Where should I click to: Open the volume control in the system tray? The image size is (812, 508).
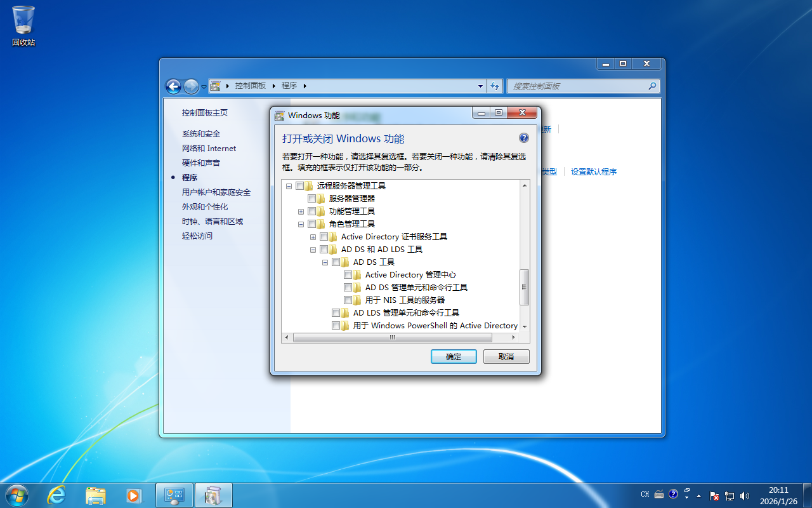click(743, 494)
